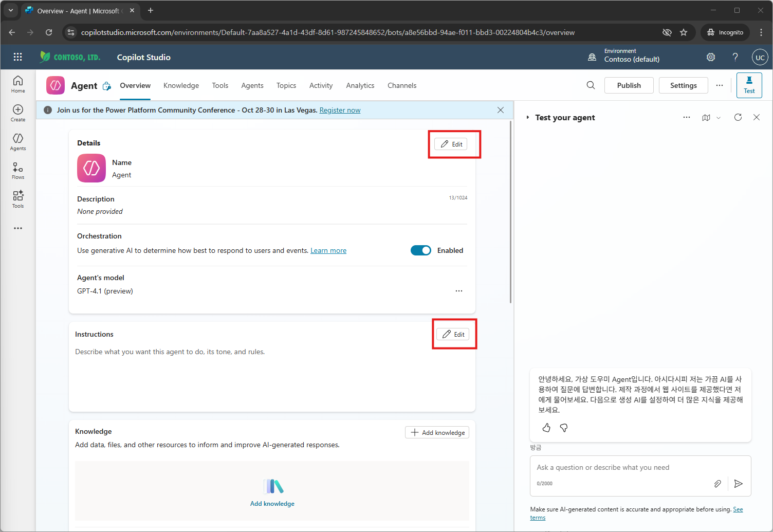Expand the Test your agent header arrow

[x=527, y=118]
